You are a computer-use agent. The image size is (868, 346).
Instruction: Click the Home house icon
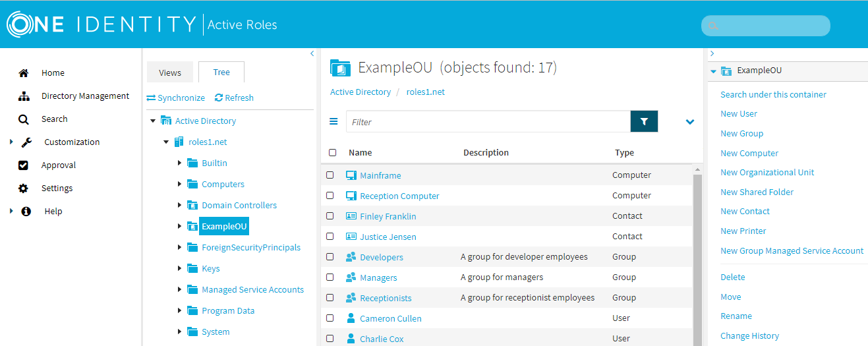(24, 73)
